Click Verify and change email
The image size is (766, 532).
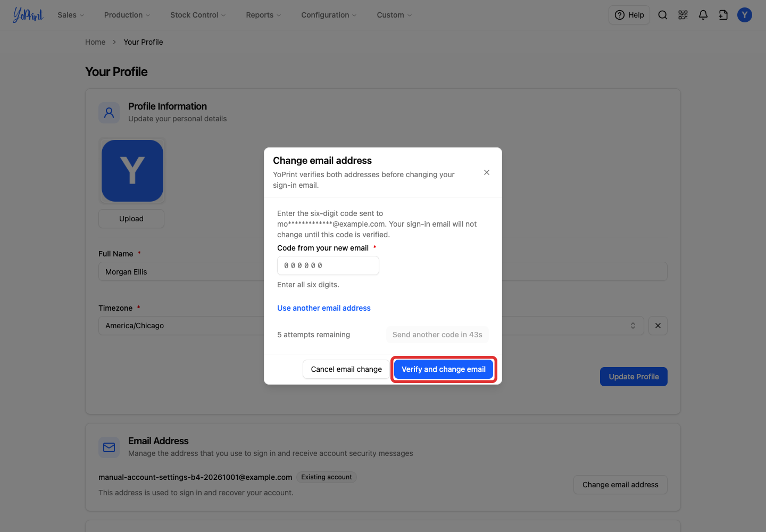tap(444, 369)
